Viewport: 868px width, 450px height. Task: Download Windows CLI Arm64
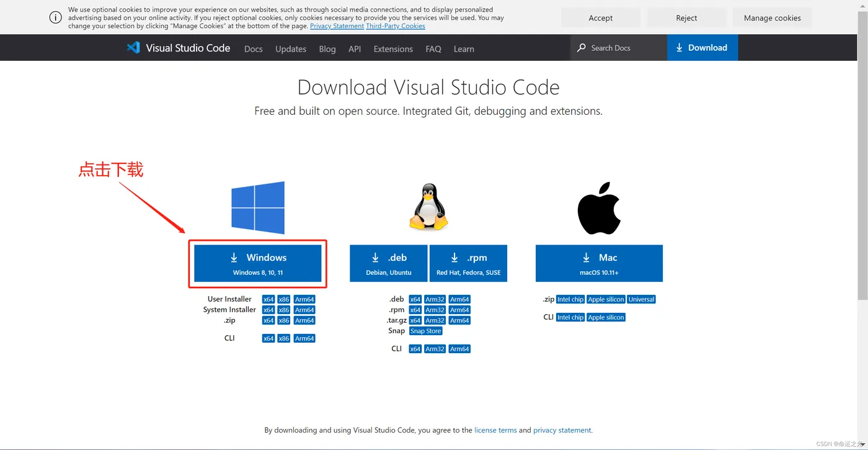tap(304, 338)
